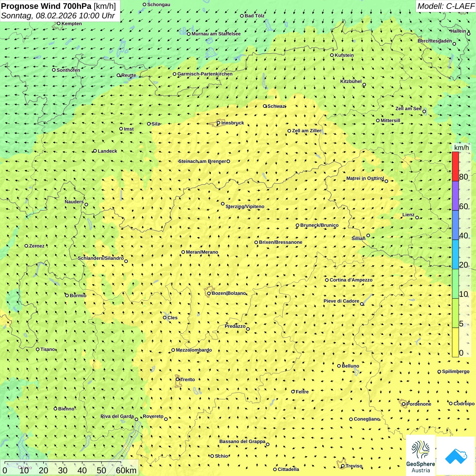Click the 'Garmisch-Partenkirchen' label

pyautogui.click(x=205, y=74)
